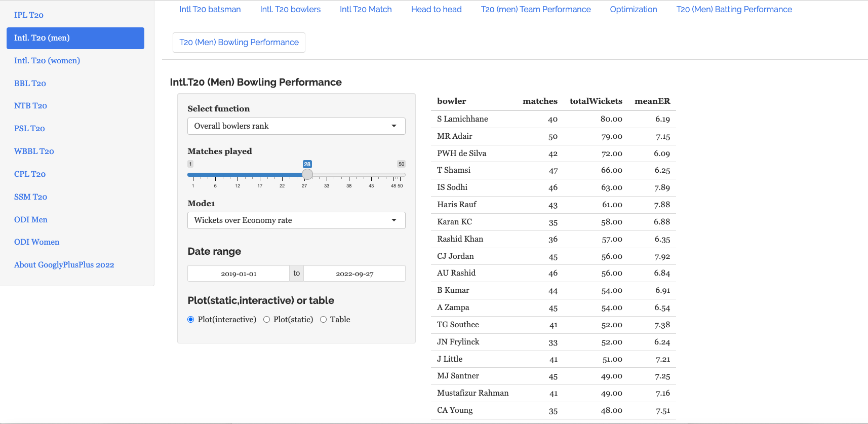Open the Select function dropdown
This screenshot has width=868, height=424.
296,126
